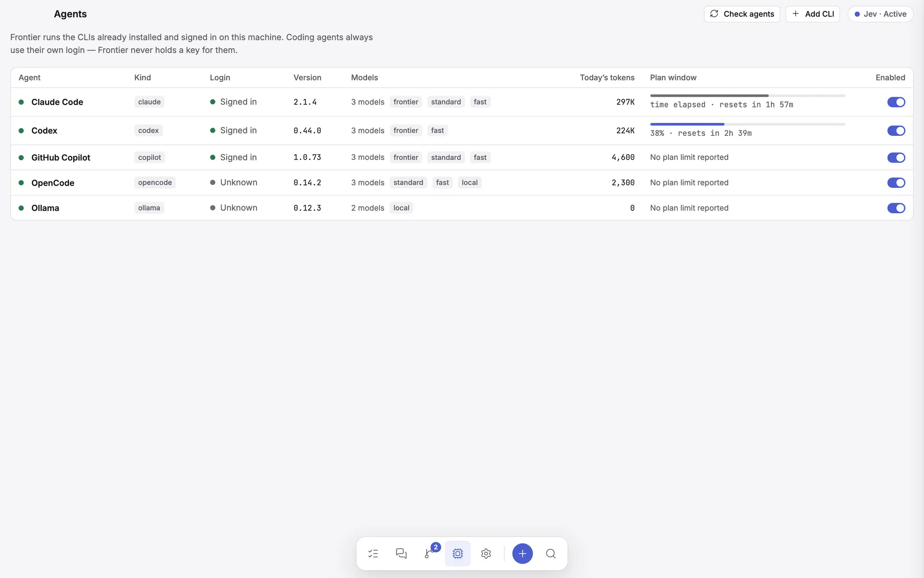Turn off the OpenCode enabled toggle
This screenshot has height=578, width=924.
pos(896,183)
